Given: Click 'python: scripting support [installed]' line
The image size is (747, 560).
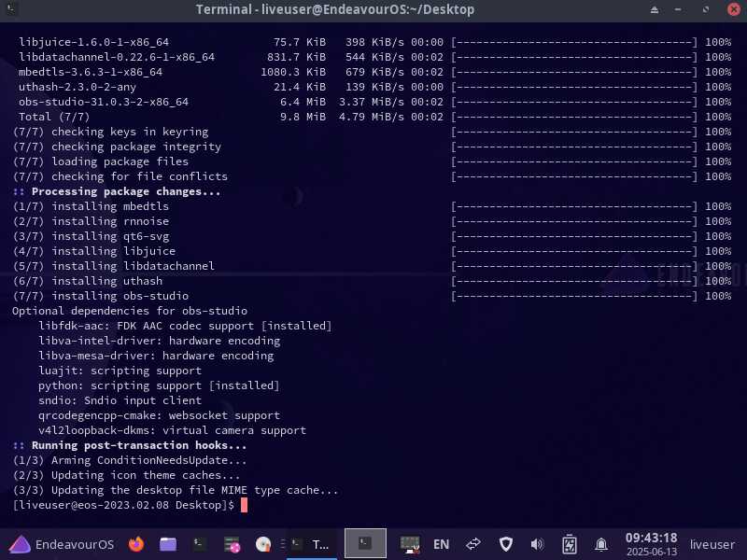Looking at the screenshot, I should [159, 385].
